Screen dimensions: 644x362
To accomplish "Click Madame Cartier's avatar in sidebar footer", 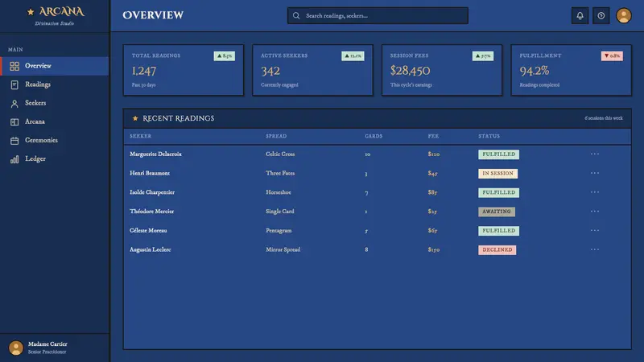I will click(x=16, y=348).
